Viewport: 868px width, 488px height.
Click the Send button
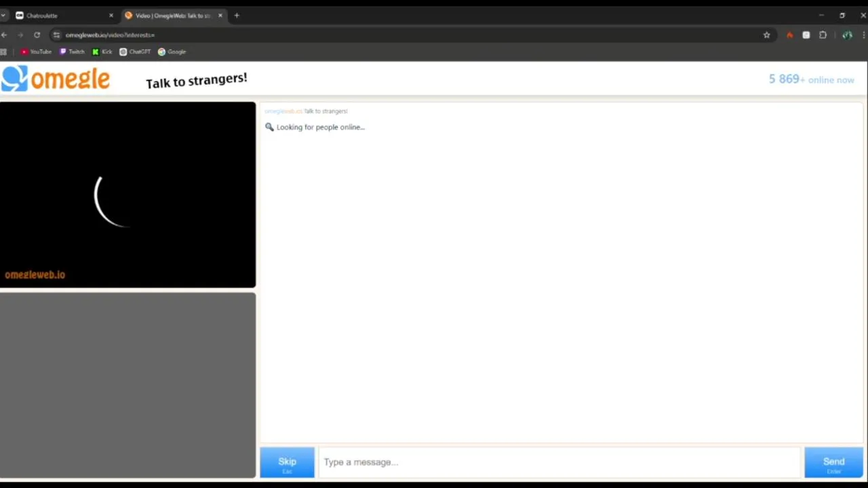point(833,463)
